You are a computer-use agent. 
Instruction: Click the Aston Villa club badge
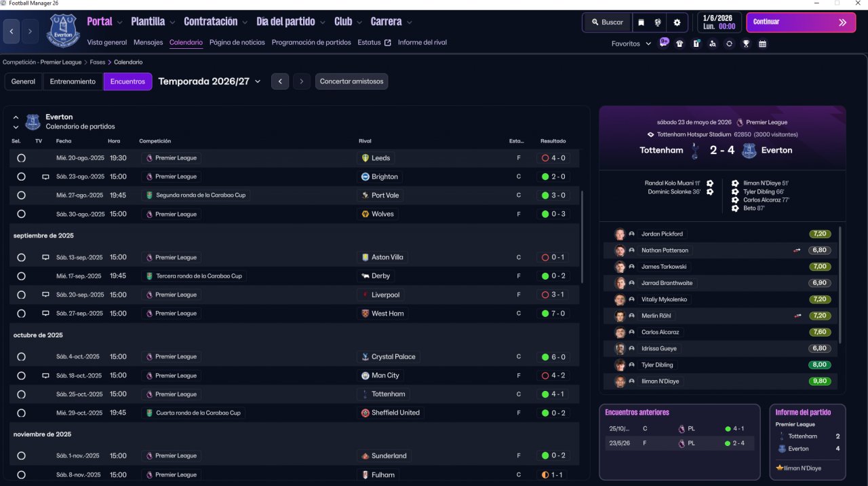[x=366, y=257]
